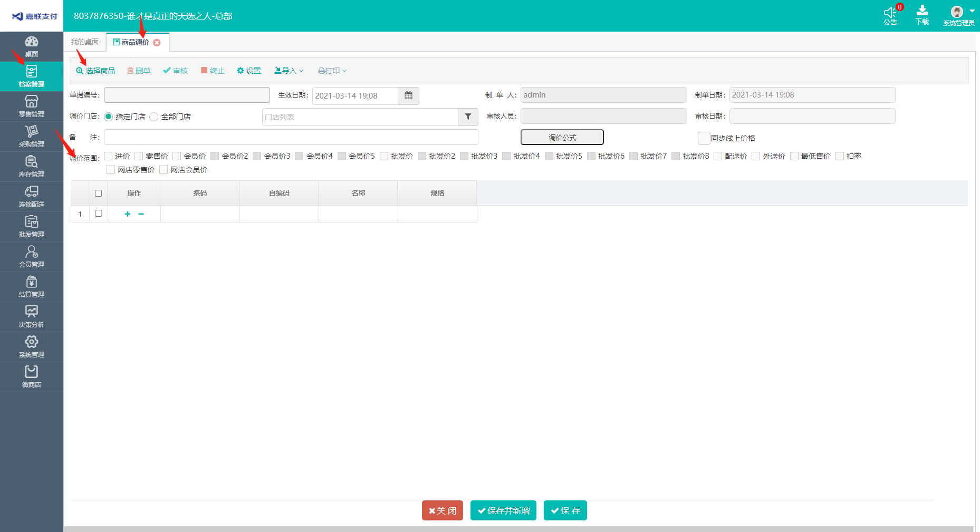The height and width of the screenshot is (532, 980).
Task: Check the 扣率 checkbox
Action: click(x=840, y=156)
